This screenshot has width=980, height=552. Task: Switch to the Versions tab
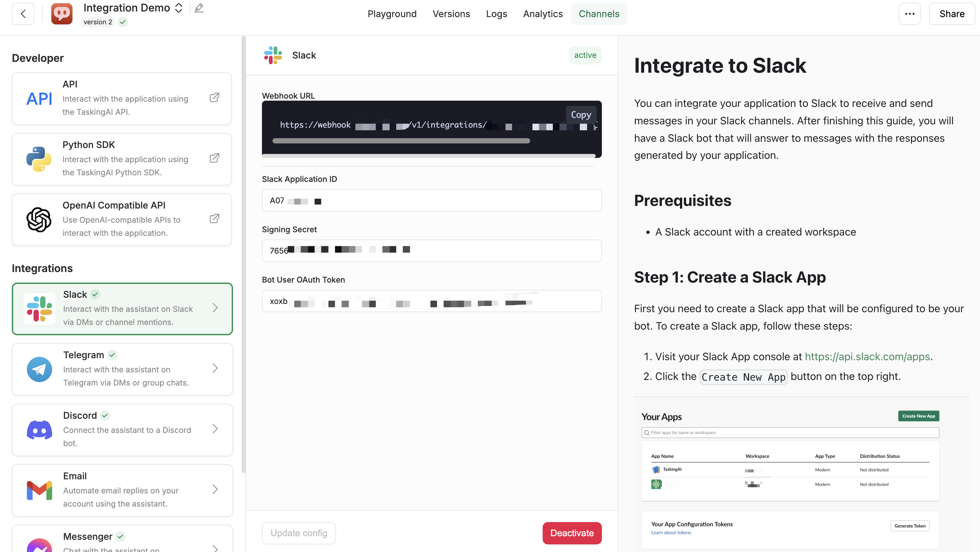(451, 14)
